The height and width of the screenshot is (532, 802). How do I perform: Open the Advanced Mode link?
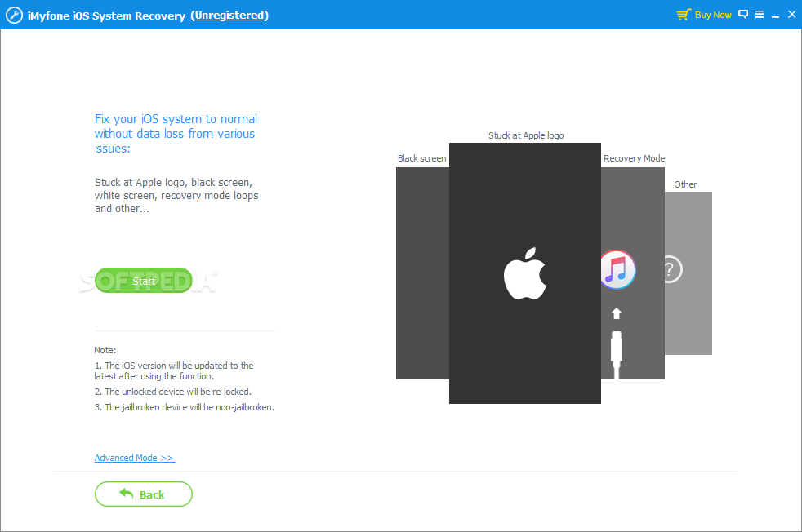click(x=135, y=458)
